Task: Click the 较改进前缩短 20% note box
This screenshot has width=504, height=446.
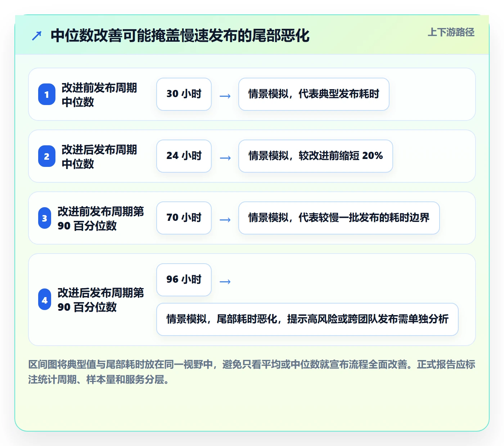Action: (316, 156)
